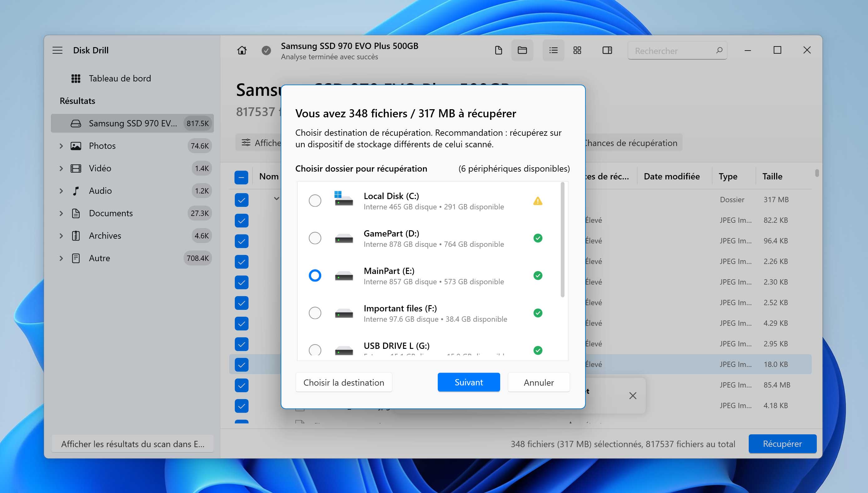The height and width of the screenshot is (493, 868).
Task: Switch to file view icon
Action: (x=498, y=51)
